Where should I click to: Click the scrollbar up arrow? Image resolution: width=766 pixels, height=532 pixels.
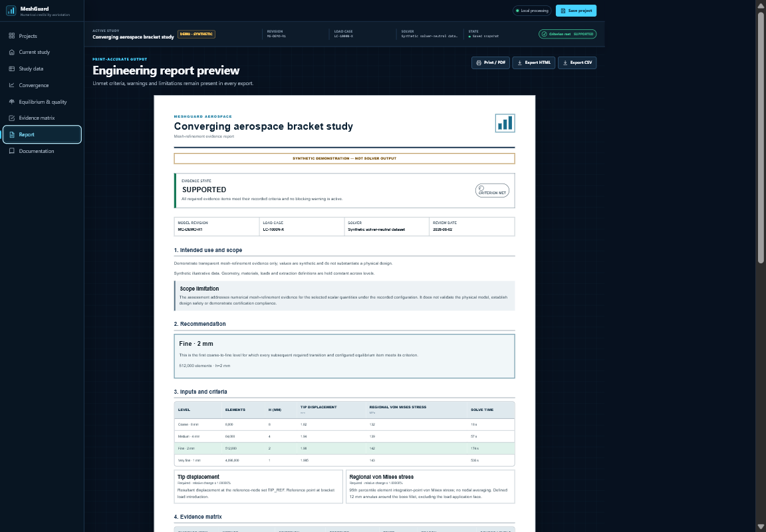point(761,5)
